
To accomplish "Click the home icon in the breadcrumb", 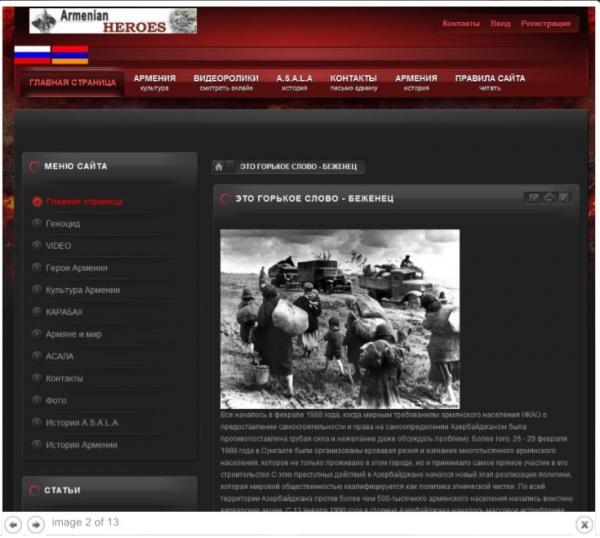I will (227, 167).
